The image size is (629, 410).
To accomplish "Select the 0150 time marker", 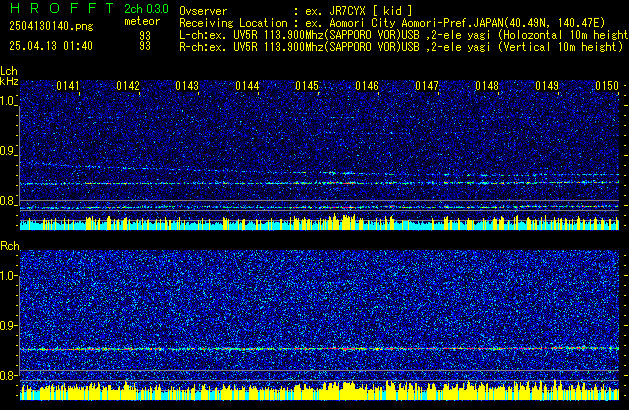I will click(x=607, y=86).
